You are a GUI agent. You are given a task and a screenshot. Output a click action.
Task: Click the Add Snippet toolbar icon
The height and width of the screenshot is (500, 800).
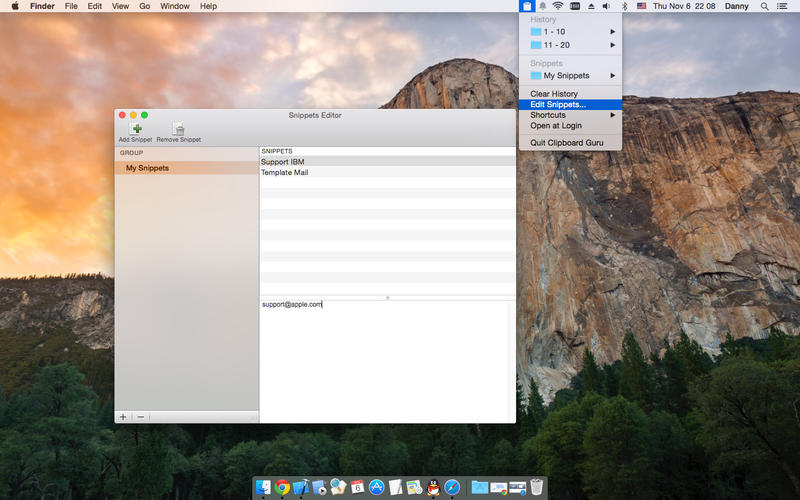(136, 132)
